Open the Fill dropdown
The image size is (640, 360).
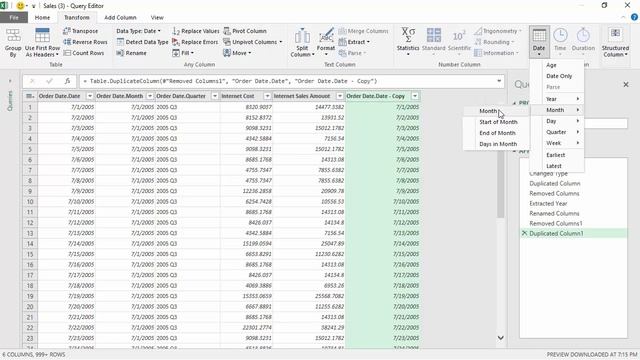pyautogui.click(x=183, y=53)
